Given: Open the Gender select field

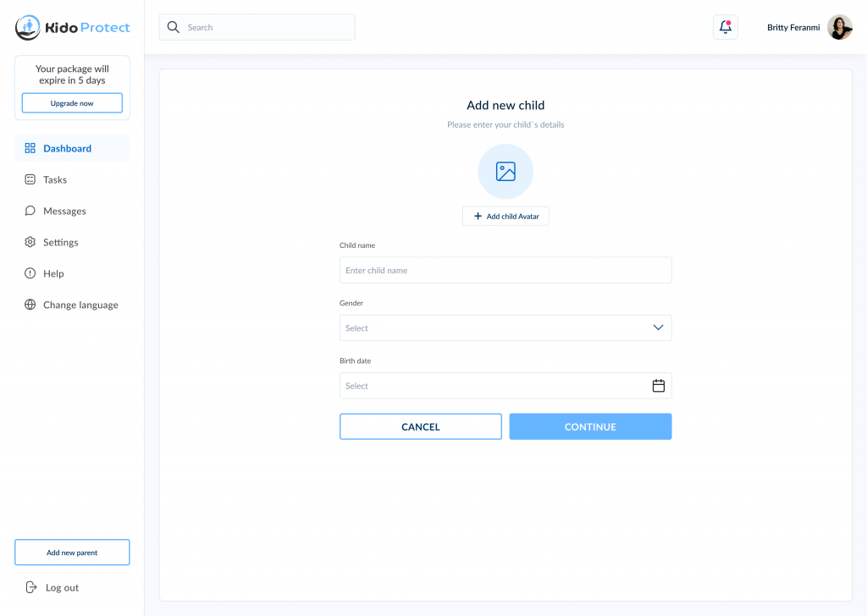Looking at the screenshot, I should [491, 328].
